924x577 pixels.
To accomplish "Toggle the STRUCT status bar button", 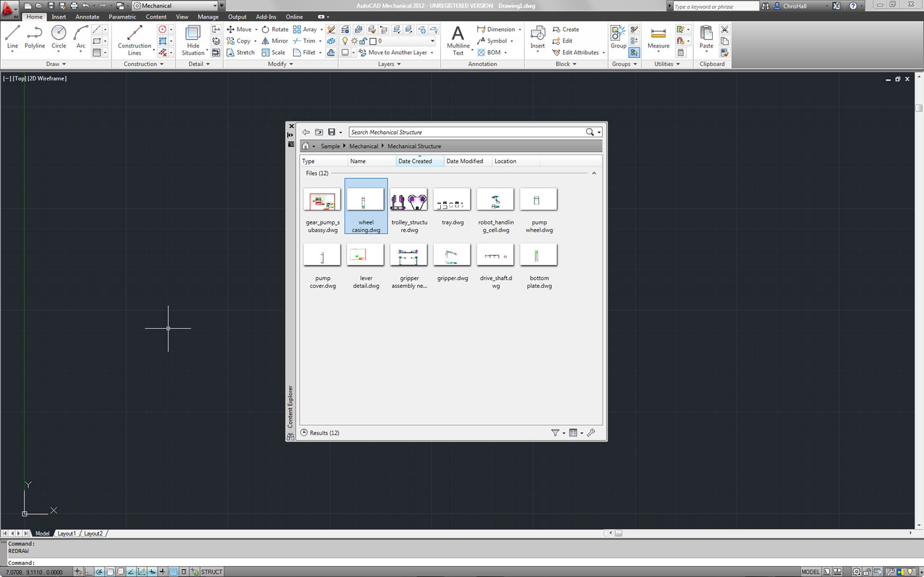I will pos(212,572).
